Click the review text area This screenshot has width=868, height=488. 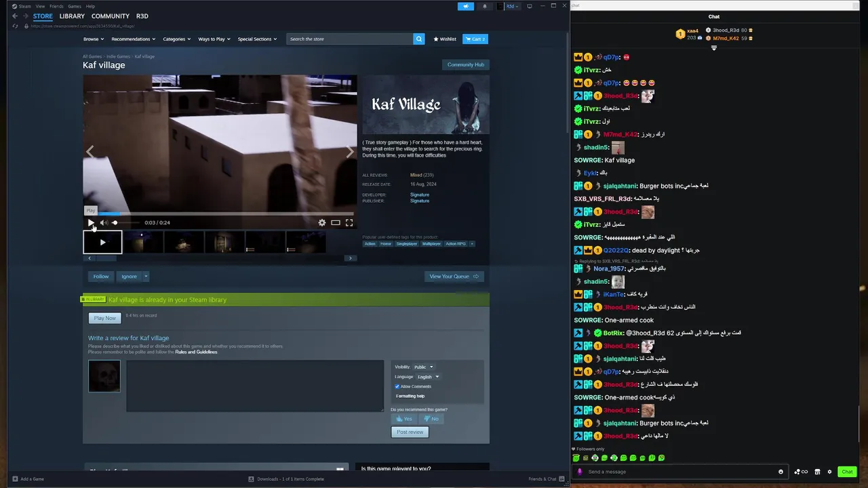[255, 386]
